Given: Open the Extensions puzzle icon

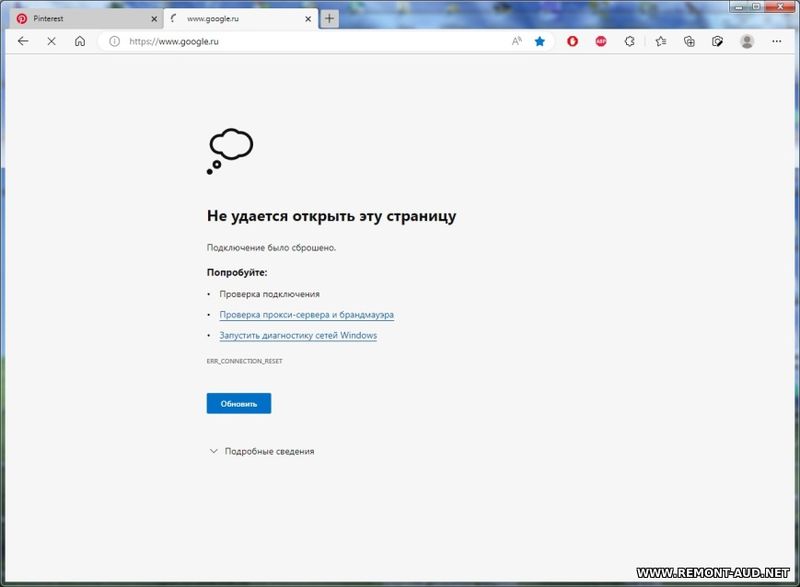Looking at the screenshot, I should pos(629,41).
